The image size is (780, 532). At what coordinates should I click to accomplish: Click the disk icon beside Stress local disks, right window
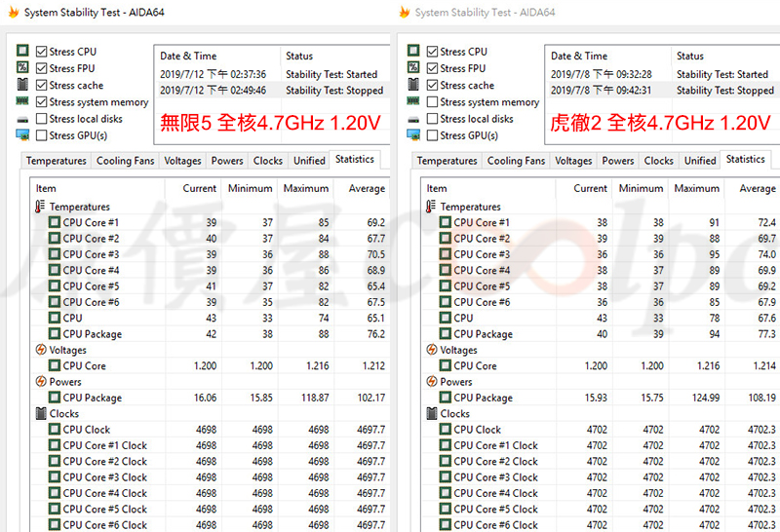(x=413, y=119)
